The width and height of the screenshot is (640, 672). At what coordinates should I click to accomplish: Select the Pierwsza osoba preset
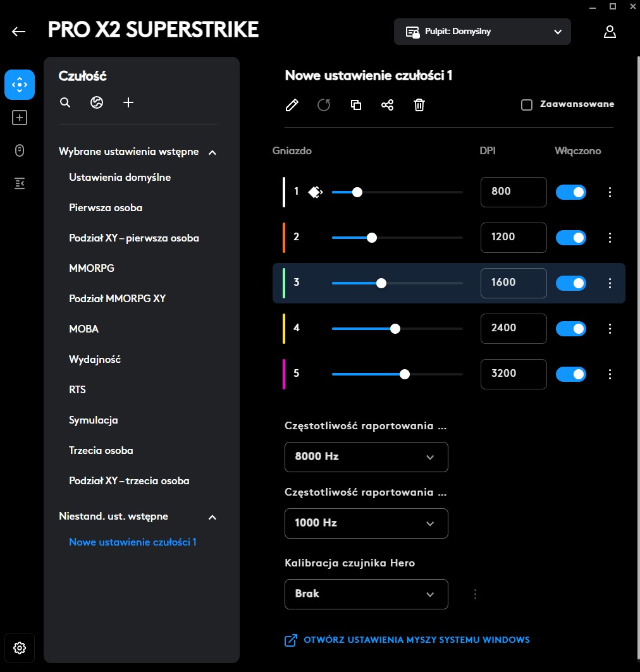106,208
